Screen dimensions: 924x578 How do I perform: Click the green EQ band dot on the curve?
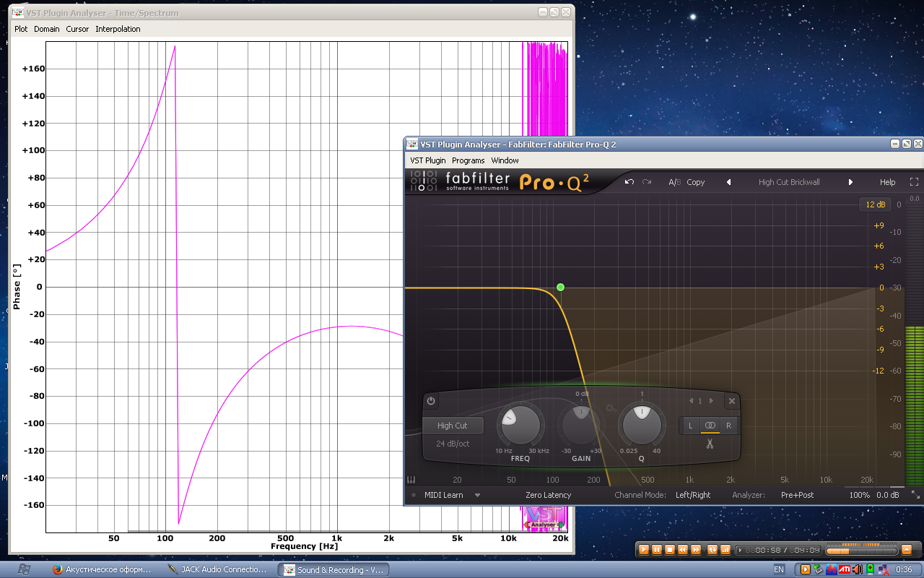tap(560, 288)
